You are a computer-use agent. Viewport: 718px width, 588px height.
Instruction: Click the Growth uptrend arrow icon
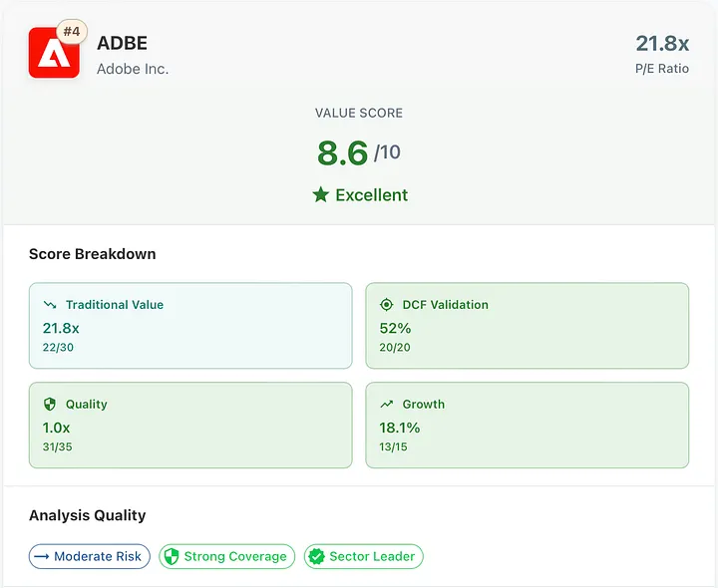[x=387, y=404]
